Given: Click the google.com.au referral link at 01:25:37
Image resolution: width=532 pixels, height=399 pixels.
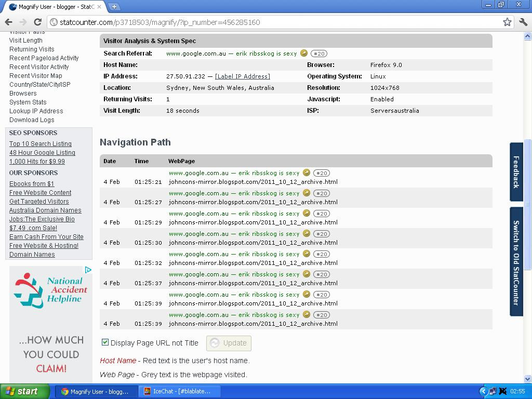Looking at the screenshot, I should 234,274.
